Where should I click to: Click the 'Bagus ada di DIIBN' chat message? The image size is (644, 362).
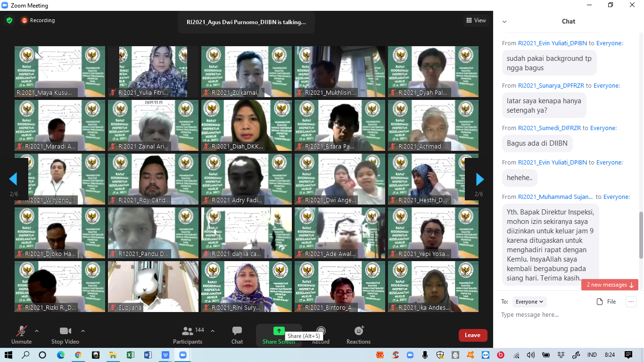(x=537, y=143)
